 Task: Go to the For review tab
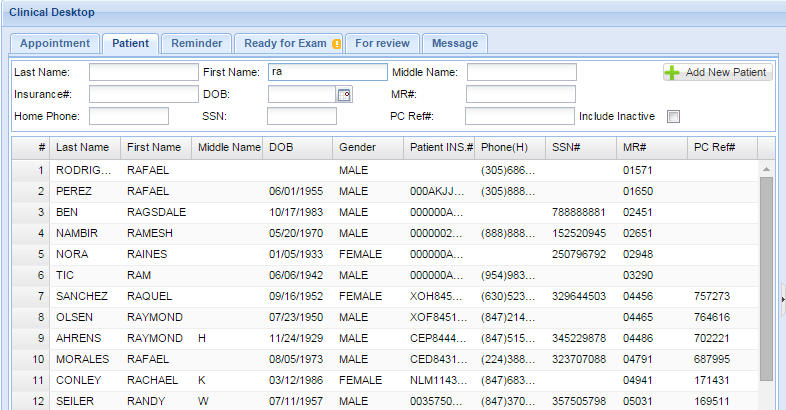tap(382, 44)
